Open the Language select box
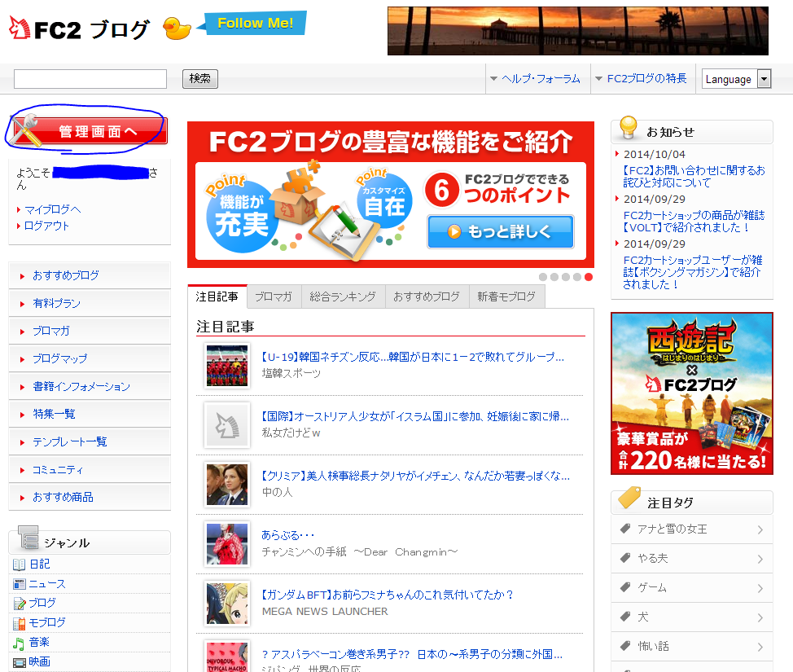Viewport: 793px width, 672px height. (736, 79)
